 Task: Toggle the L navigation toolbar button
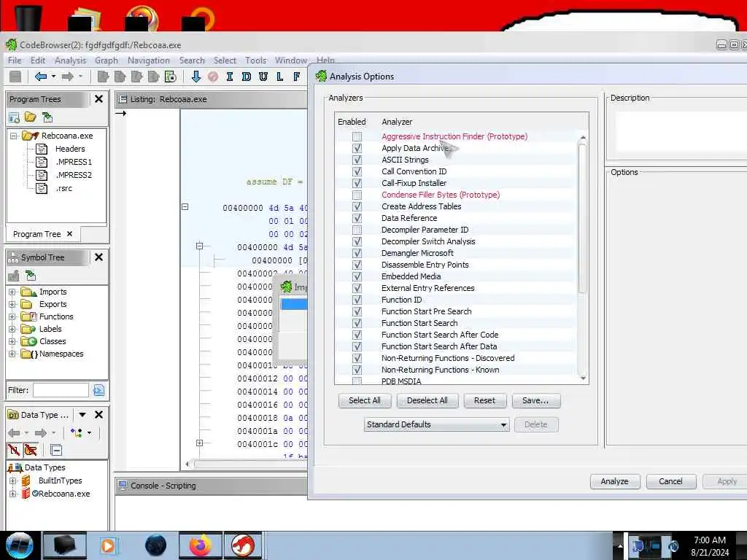(279, 76)
